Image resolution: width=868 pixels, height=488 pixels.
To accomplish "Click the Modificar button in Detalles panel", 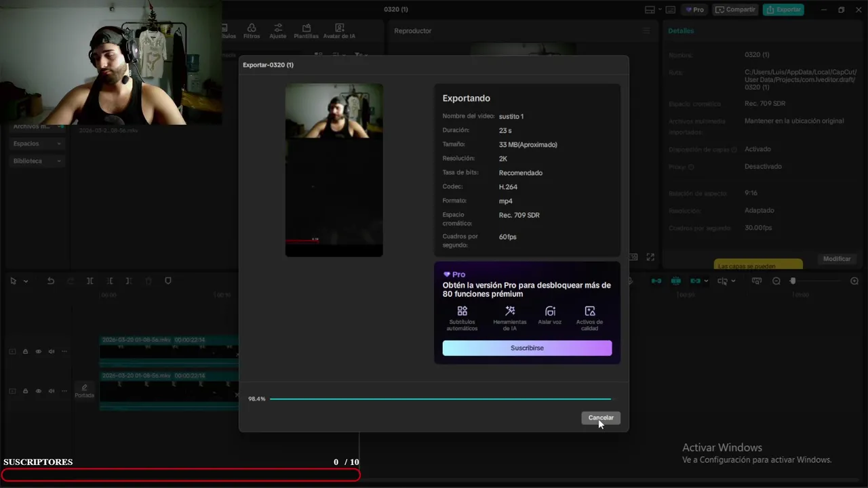I will 837,259.
